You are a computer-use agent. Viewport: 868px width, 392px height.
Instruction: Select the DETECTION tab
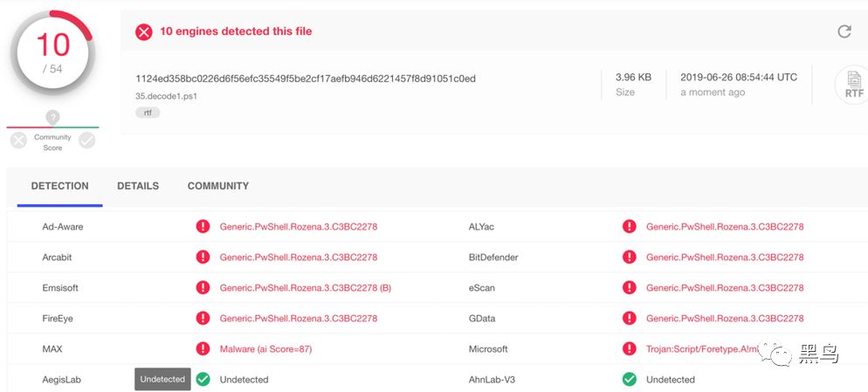pyautogui.click(x=59, y=186)
